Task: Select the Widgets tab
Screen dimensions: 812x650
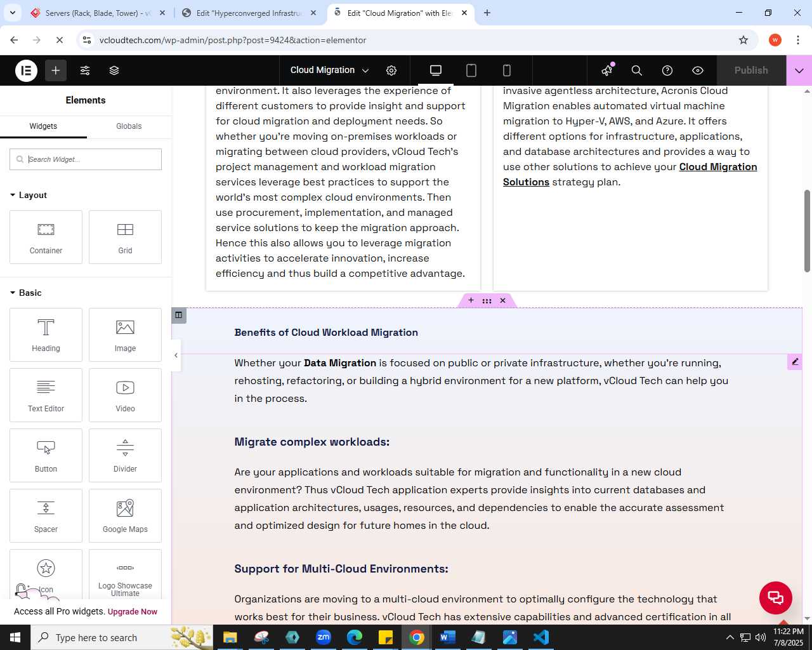Action: click(43, 126)
